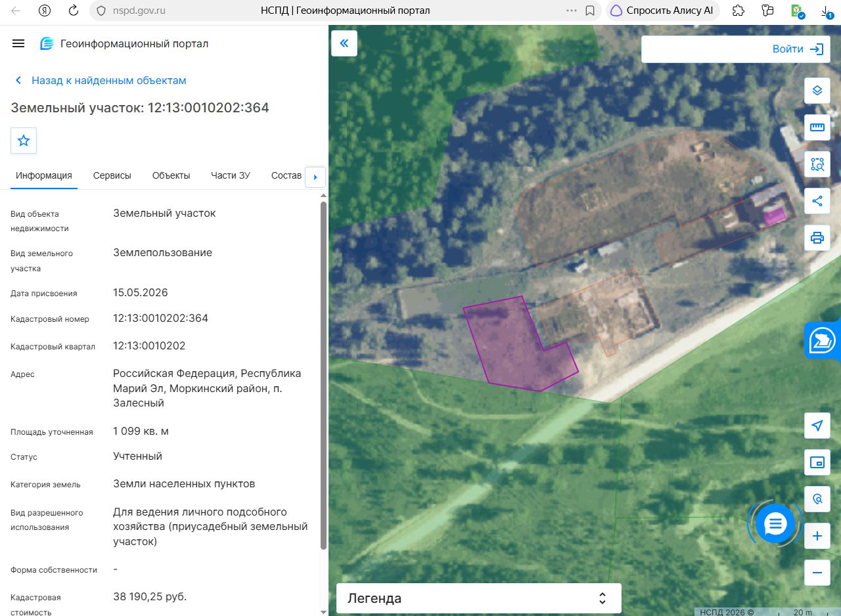Click the share map icon

pos(817,201)
